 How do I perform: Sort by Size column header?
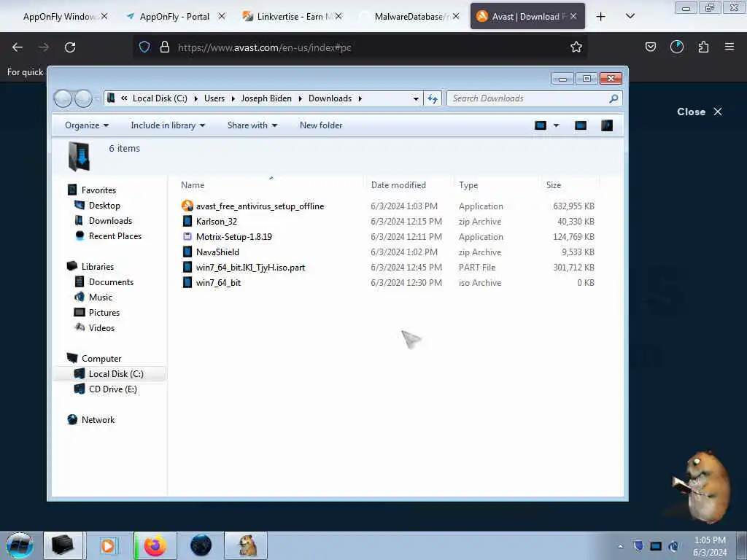554,184
